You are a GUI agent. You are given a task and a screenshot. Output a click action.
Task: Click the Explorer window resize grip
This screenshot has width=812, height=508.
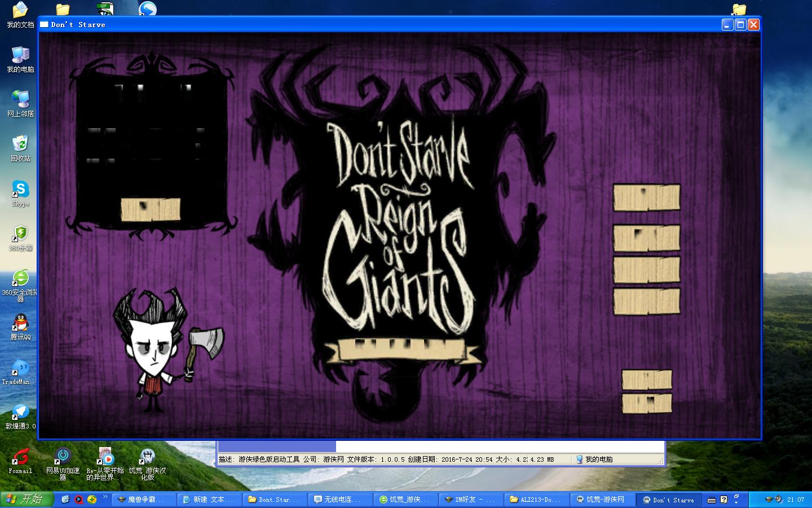pyautogui.click(x=660, y=461)
